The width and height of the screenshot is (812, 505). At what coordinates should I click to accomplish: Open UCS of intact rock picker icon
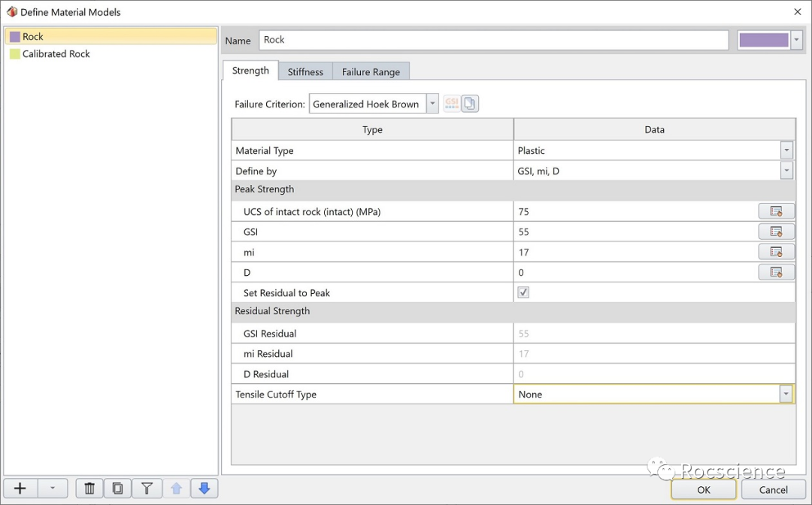(776, 212)
